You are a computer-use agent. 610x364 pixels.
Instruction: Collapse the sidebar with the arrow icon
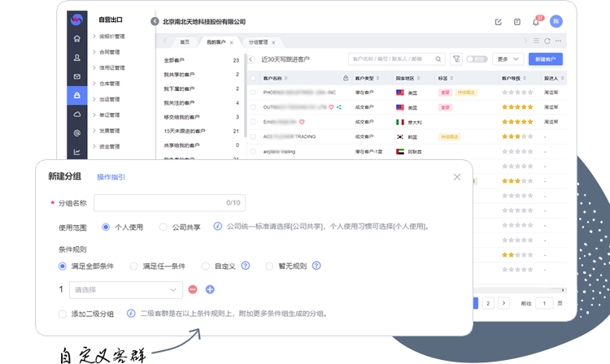pos(155,22)
